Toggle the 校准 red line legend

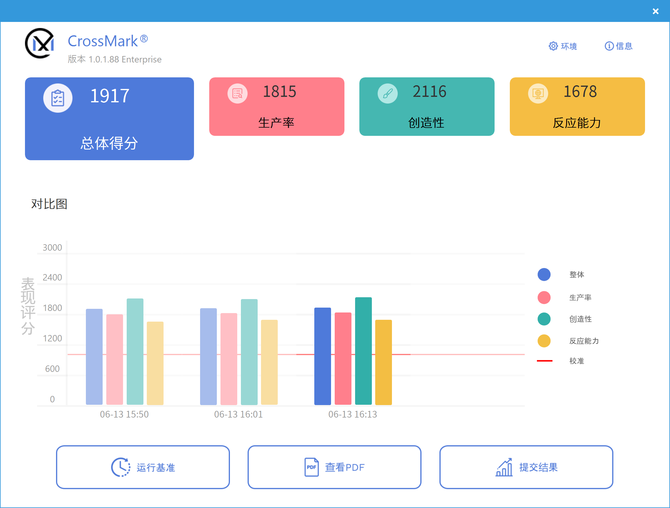(x=544, y=361)
